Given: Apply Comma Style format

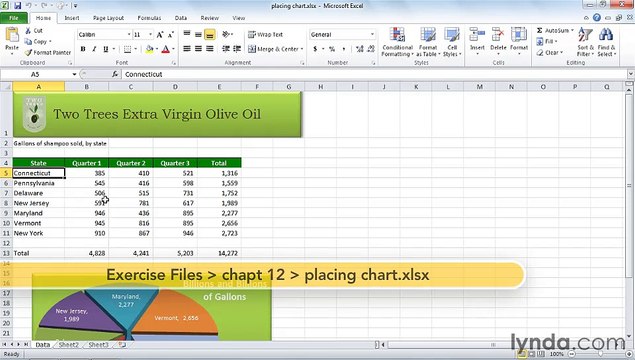Looking at the screenshot, I should point(343,49).
